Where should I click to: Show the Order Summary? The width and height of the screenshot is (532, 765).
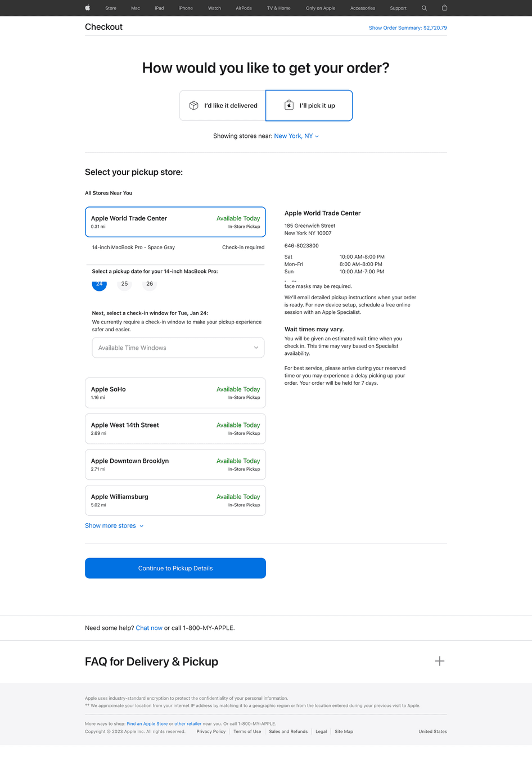pyautogui.click(x=408, y=28)
